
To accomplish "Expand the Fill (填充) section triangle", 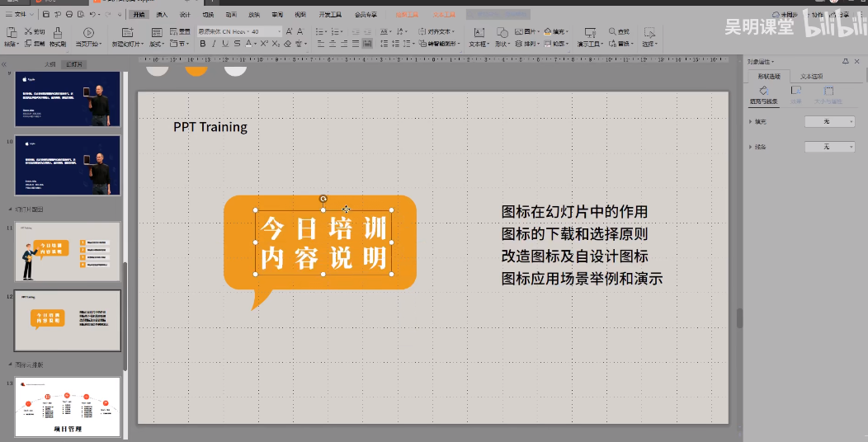I will tap(751, 122).
